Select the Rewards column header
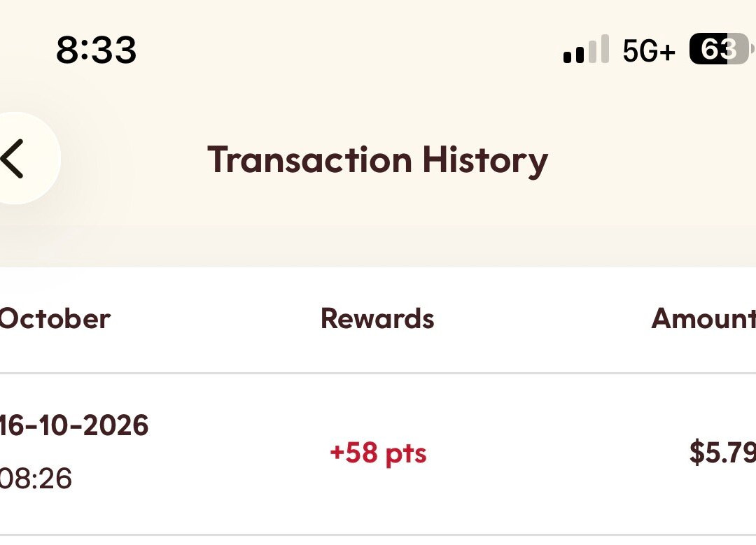This screenshot has height=545, width=756. (377, 319)
